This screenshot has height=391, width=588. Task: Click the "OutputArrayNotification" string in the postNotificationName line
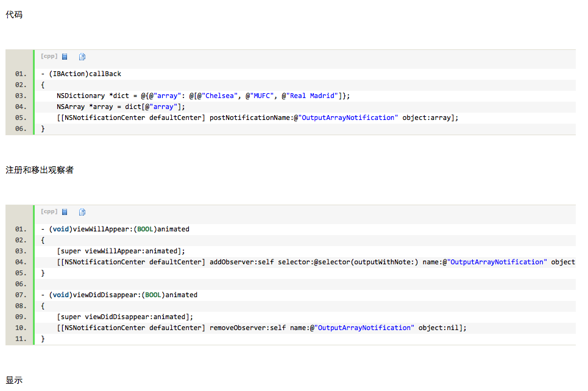(348, 118)
